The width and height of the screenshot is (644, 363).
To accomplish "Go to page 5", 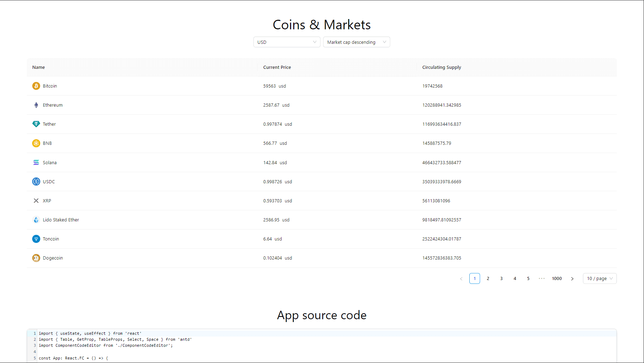I will point(528,279).
